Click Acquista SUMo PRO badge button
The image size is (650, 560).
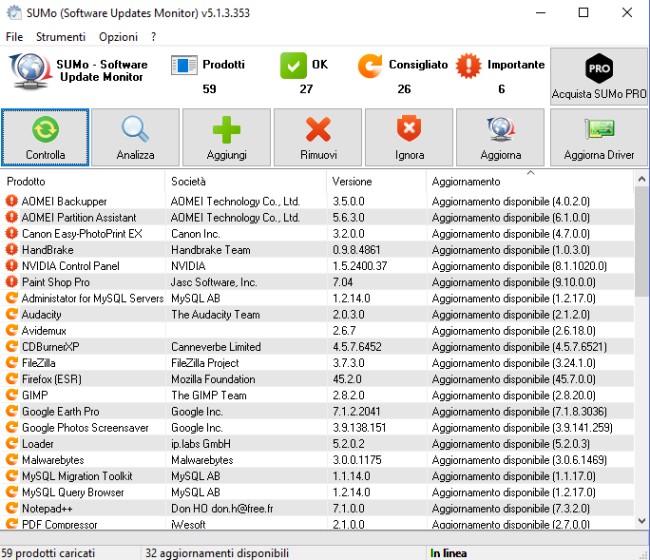tap(599, 76)
